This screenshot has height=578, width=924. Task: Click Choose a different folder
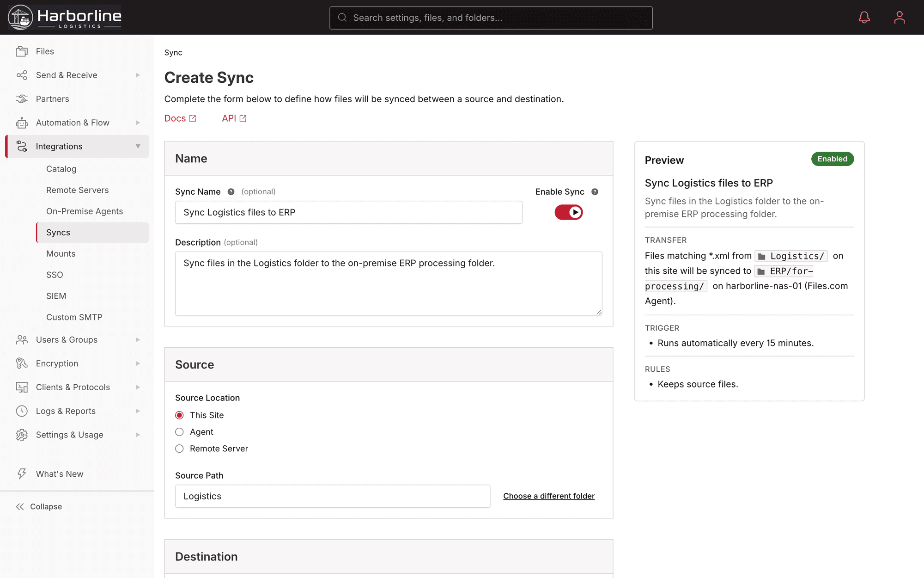pos(549,496)
